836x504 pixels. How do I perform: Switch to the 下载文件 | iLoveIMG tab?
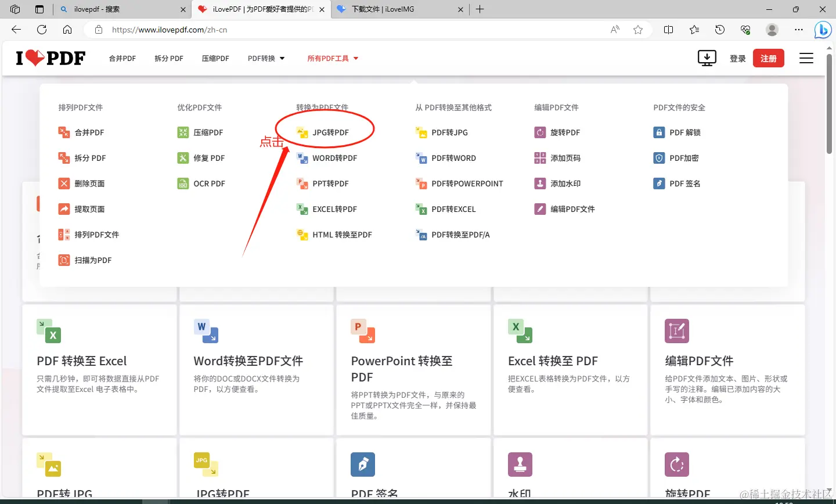(401, 9)
